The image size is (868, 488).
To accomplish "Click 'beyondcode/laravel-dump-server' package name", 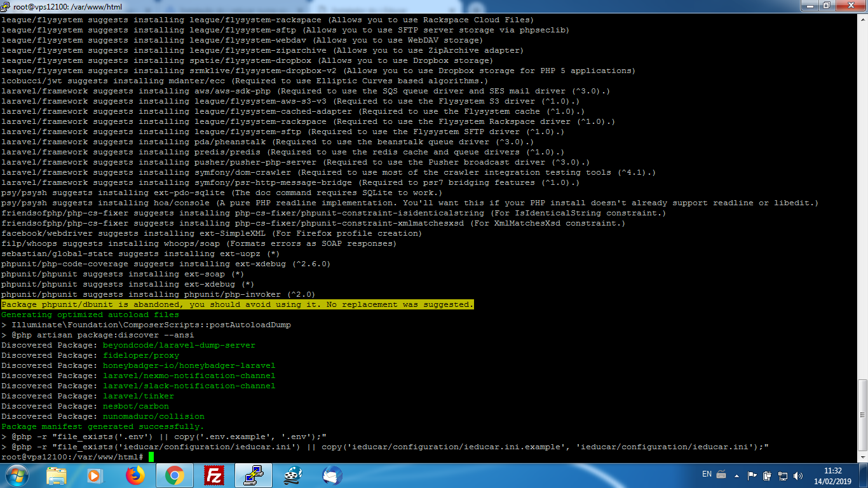I will (179, 345).
